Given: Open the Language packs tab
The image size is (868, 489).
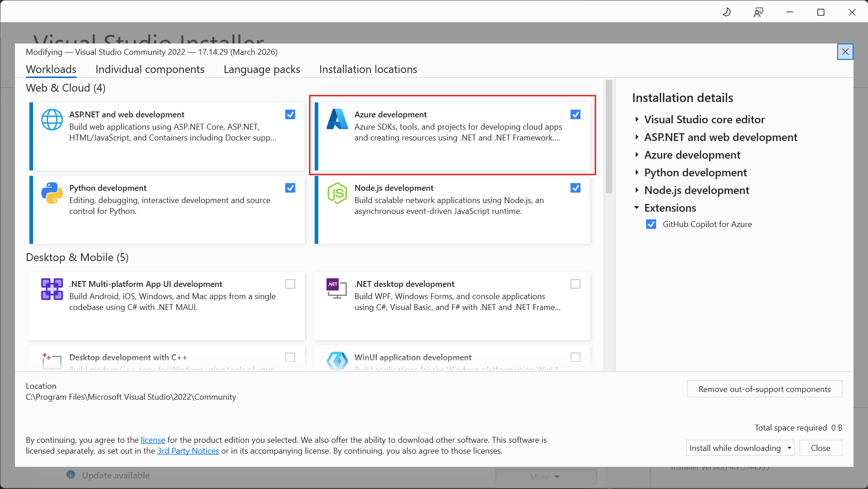Looking at the screenshot, I should pos(262,69).
